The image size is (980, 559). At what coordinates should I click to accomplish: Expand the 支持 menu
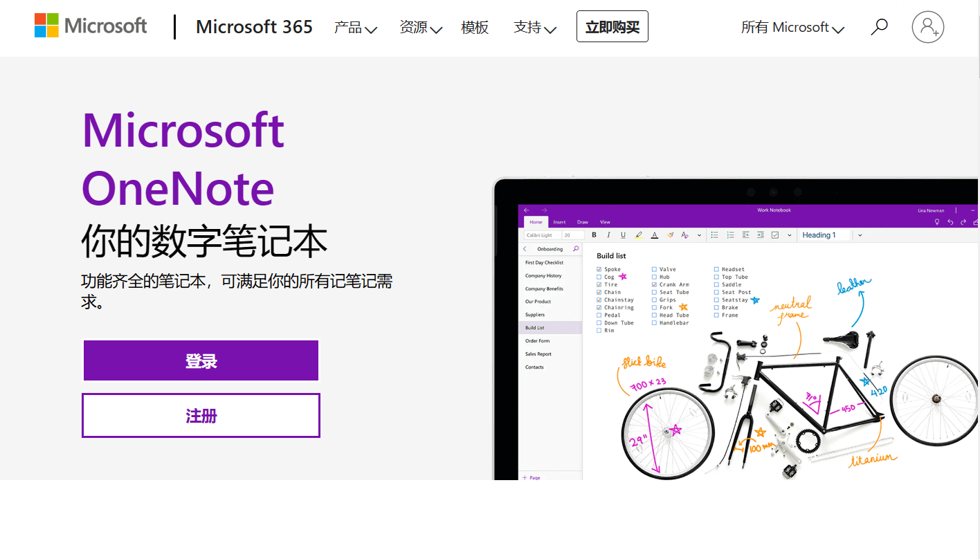pyautogui.click(x=535, y=28)
